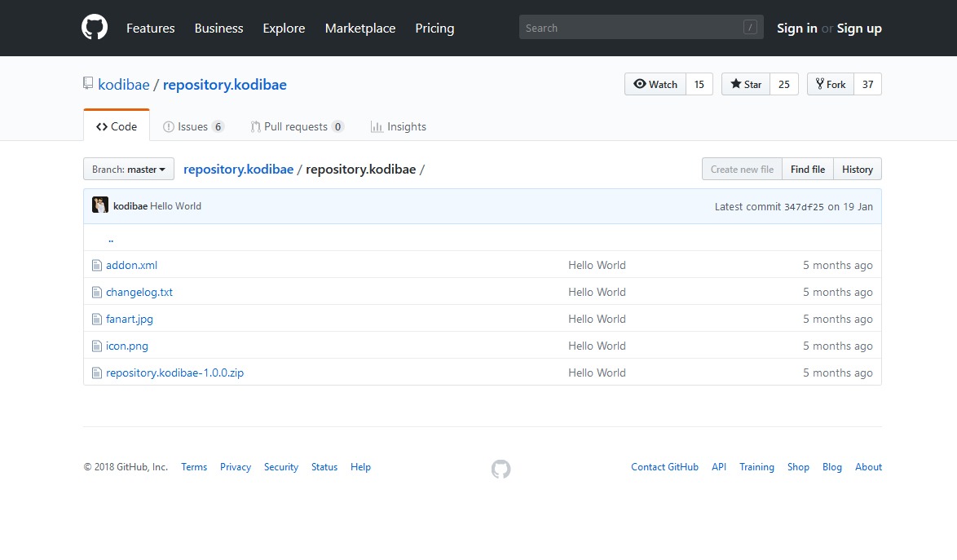Open the Insights tab
This screenshot has height=560, width=957.
pos(398,126)
